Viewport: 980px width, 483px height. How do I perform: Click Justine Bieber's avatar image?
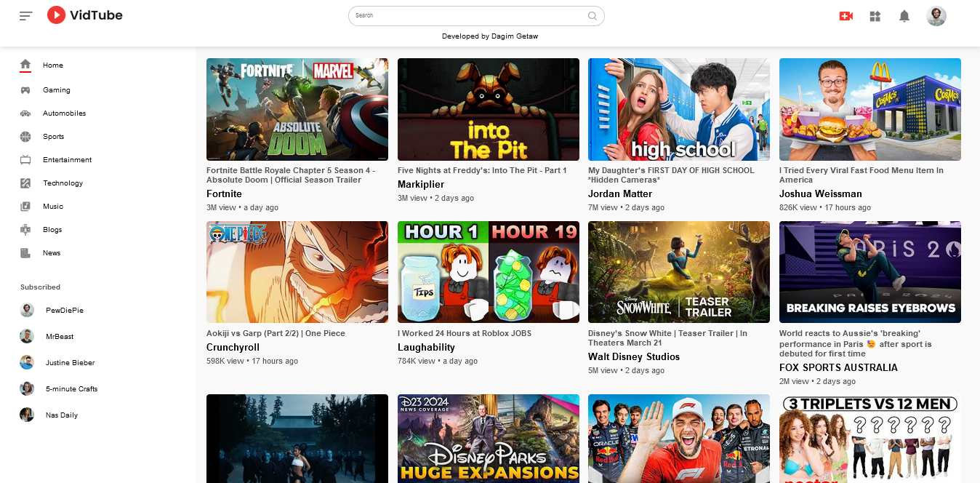[x=27, y=362]
